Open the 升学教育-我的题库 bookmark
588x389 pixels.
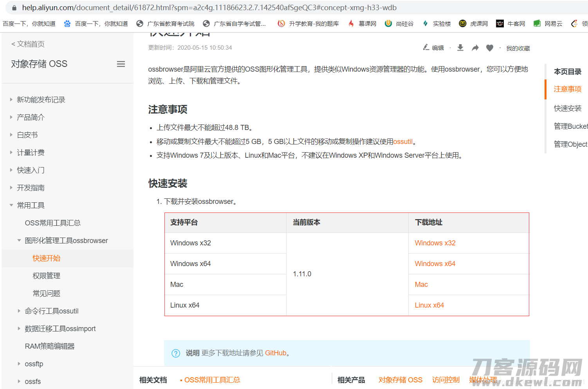(308, 24)
